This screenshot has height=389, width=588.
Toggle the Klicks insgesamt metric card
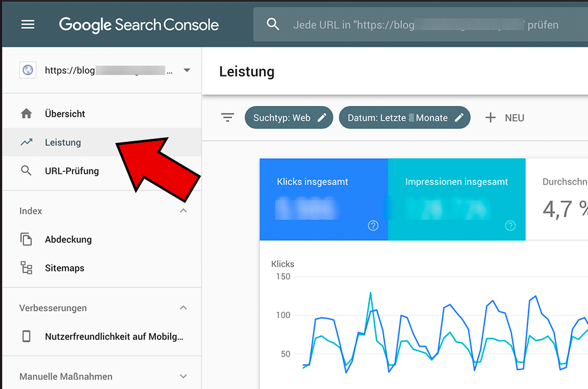323,199
